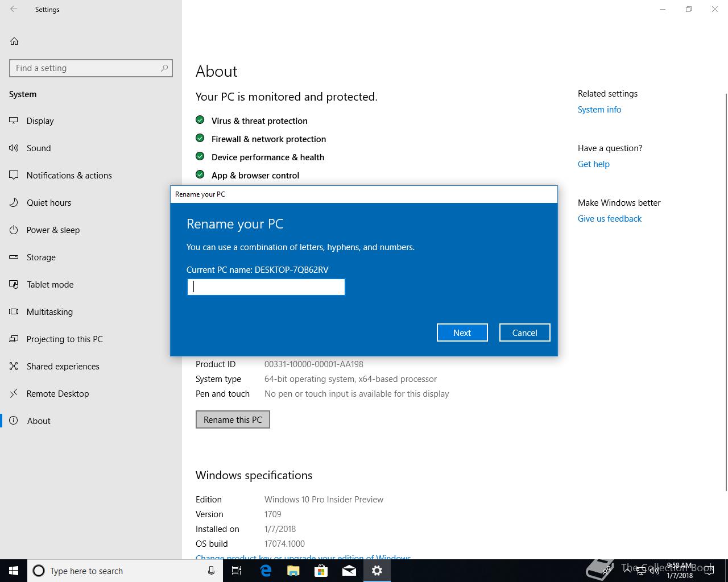Click the Sound speaker icon in sidebar
Screen dimensions: 728x582
(x=14, y=148)
